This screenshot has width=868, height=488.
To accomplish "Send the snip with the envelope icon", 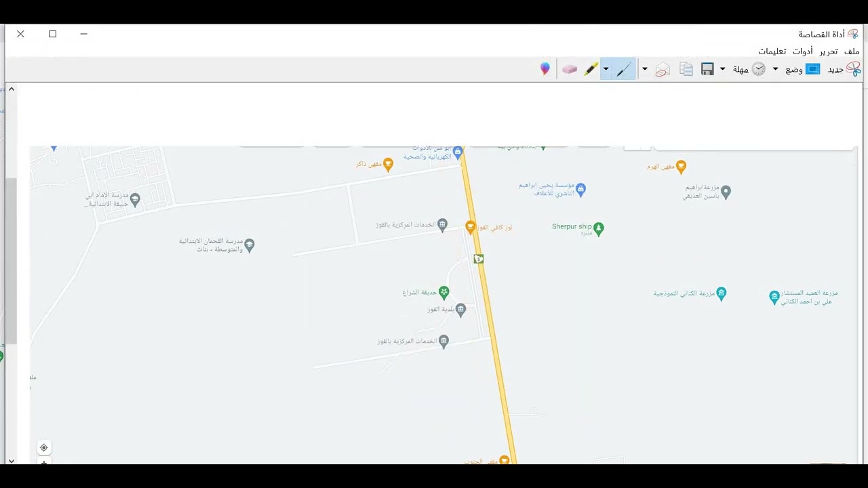I will coord(663,69).
